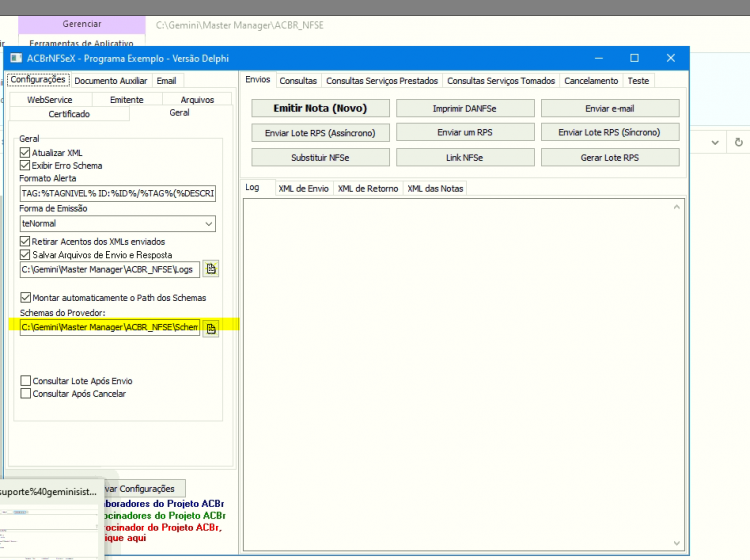Toggle Salvar Arquivos de Envio e Resposta
The width and height of the screenshot is (750, 560).
[25, 255]
